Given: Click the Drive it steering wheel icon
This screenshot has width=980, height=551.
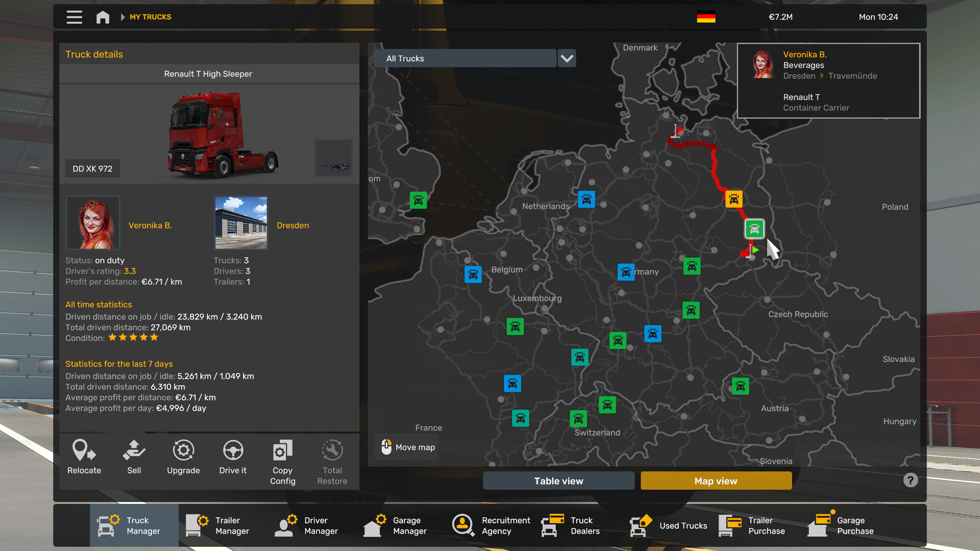Looking at the screenshot, I should 233,458.
